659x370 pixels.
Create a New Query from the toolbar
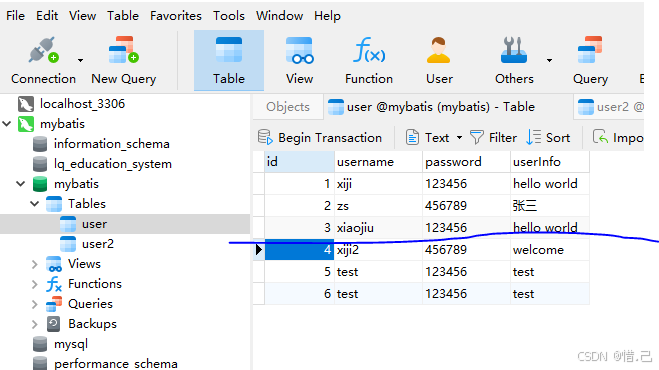(x=124, y=61)
